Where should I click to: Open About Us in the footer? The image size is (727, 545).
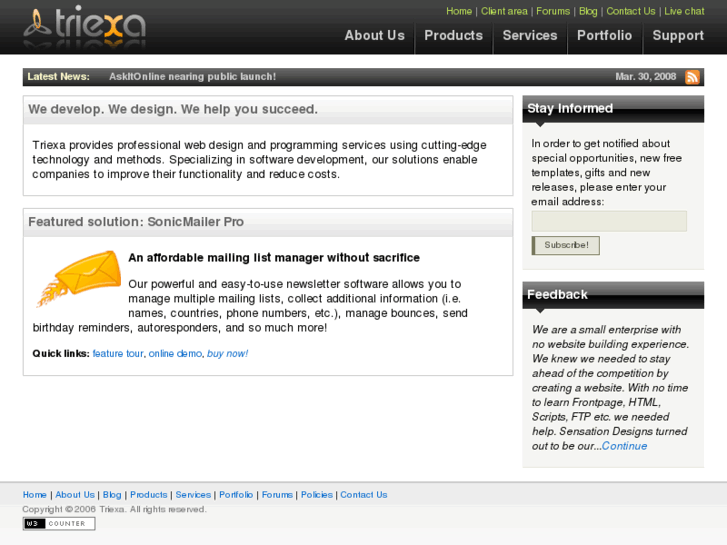click(x=75, y=495)
